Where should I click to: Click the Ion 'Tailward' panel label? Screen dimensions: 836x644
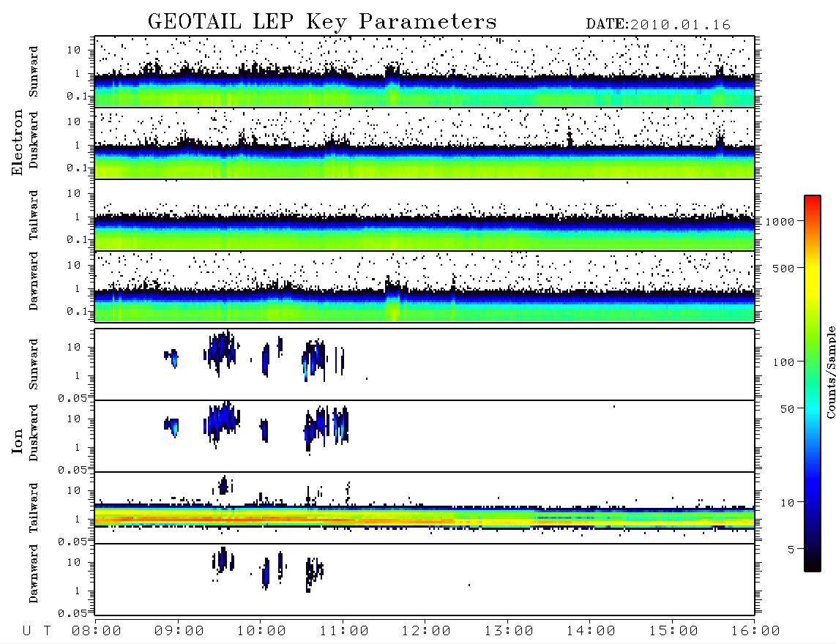click(x=34, y=508)
